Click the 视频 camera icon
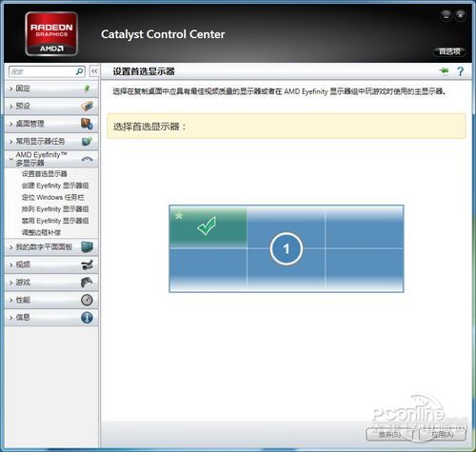The height and width of the screenshot is (452, 476). tap(87, 265)
